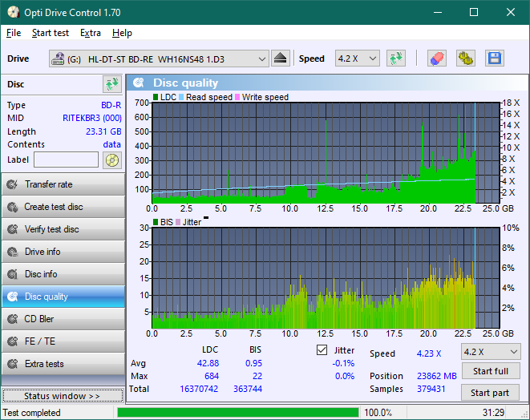
Task: Click the Verify test disc sidebar icon
Action: coord(13,229)
